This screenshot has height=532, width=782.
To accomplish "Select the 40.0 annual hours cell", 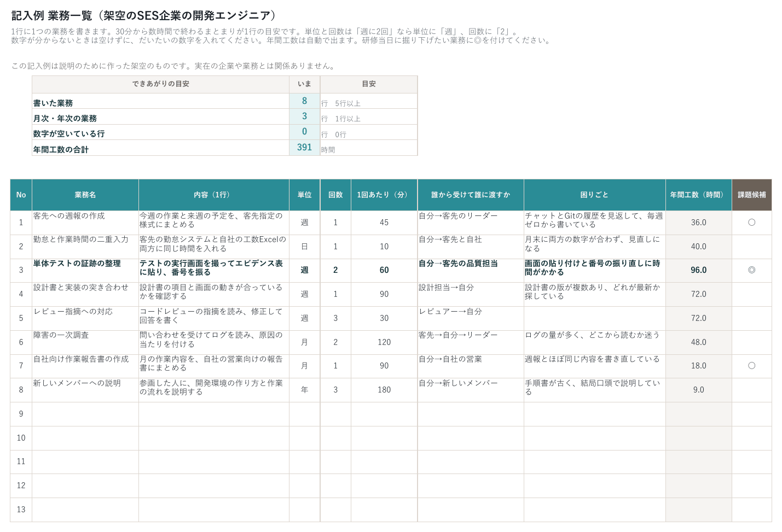I will click(699, 247).
